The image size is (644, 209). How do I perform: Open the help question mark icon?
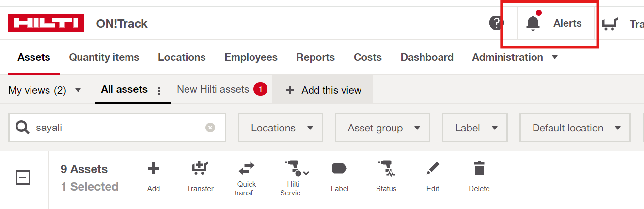[496, 23]
